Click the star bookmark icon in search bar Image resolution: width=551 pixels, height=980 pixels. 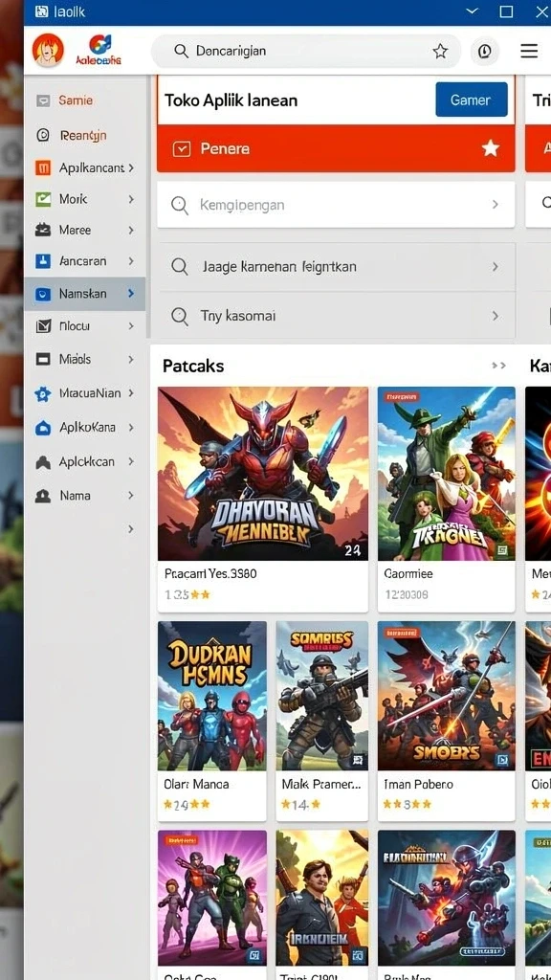[440, 52]
